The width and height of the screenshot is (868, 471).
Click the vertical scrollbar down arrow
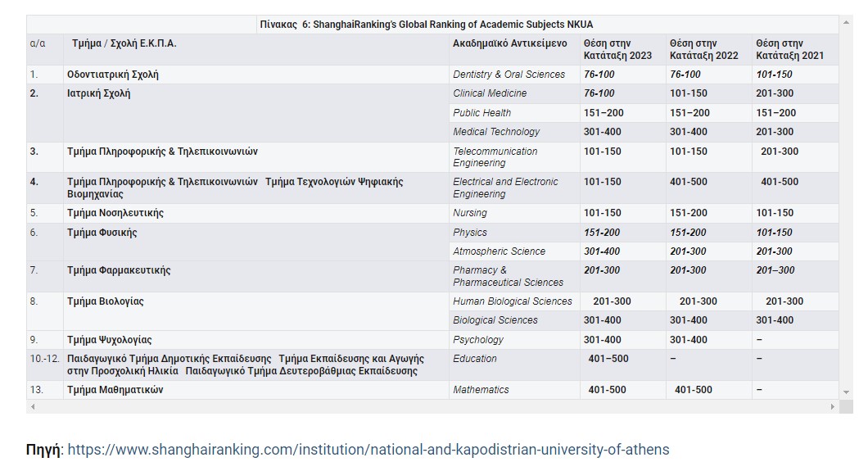[847, 393]
